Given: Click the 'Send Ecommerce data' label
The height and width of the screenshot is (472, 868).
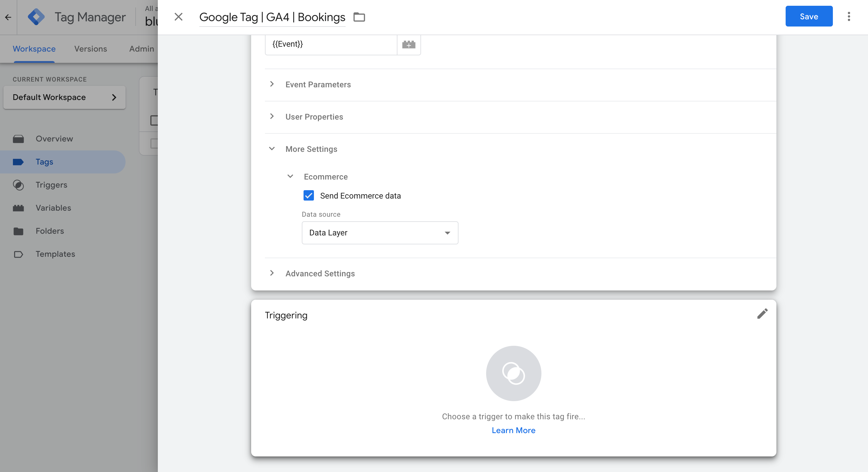Looking at the screenshot, I should tap(360, 196).
